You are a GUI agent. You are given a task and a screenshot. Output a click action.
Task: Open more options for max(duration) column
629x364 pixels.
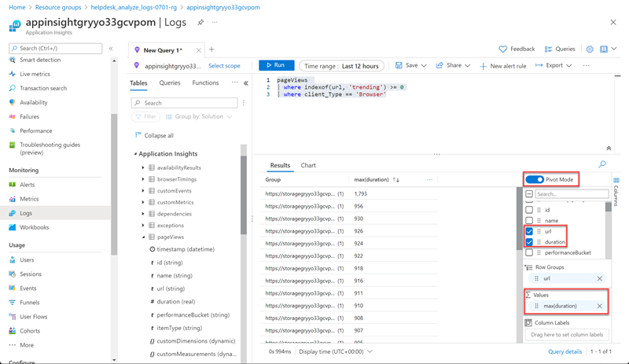click(429, 179)
